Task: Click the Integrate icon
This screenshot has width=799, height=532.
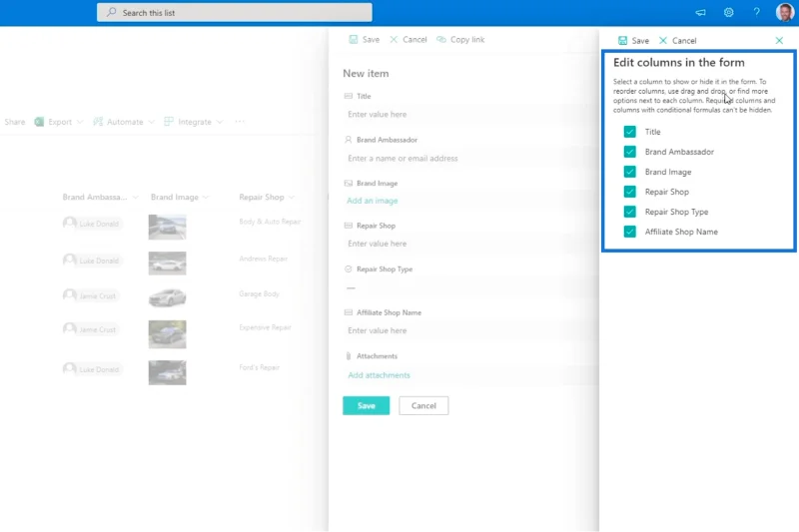Action: coord(169,122)
